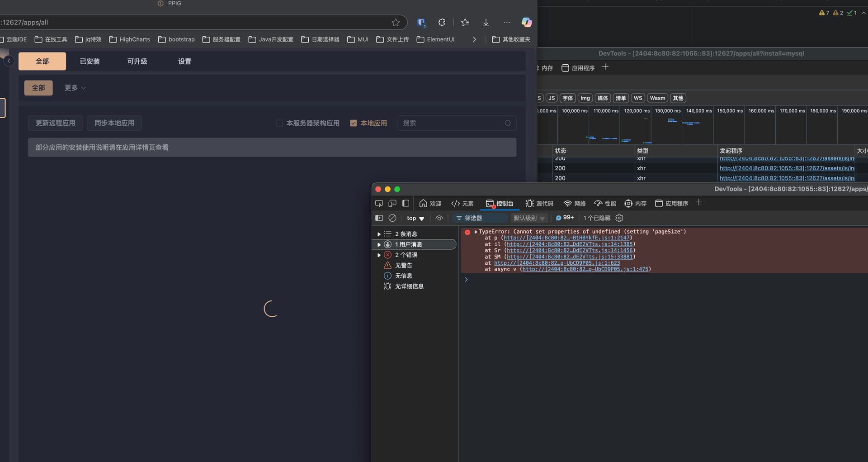Open the top context selector dropdown

[415, 218]
